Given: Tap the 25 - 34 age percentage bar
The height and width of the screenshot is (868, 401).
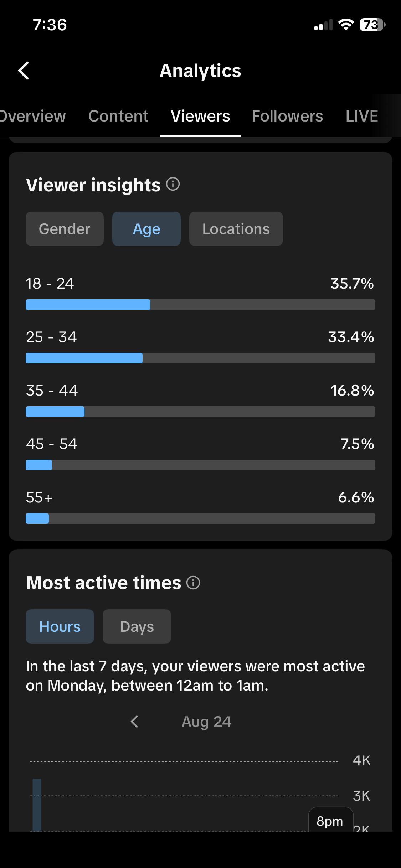Looking at the screenshot, I should 200,358.
